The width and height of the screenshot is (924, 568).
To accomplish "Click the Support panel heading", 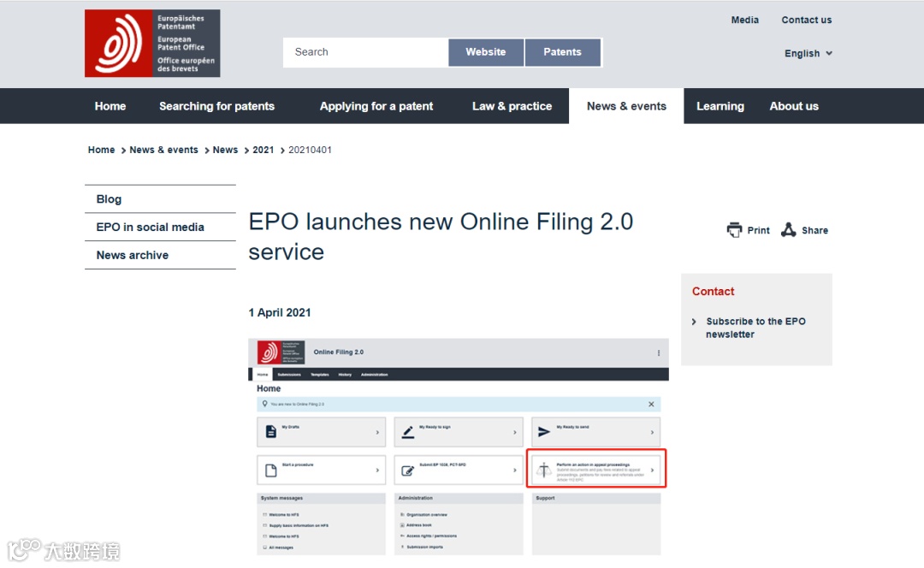I will pyautogui.click(x=545, y=499).
